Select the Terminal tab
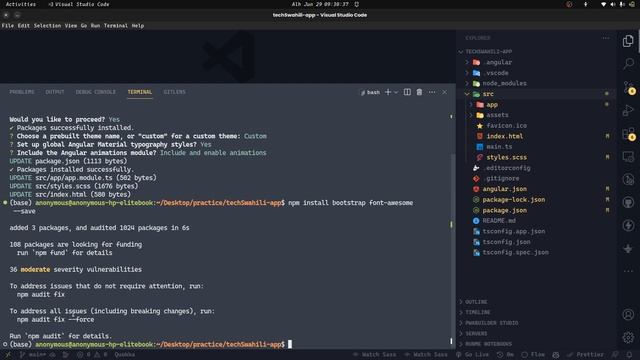The image size is (640, 360). pyautogui.click(x=140, y=92)
